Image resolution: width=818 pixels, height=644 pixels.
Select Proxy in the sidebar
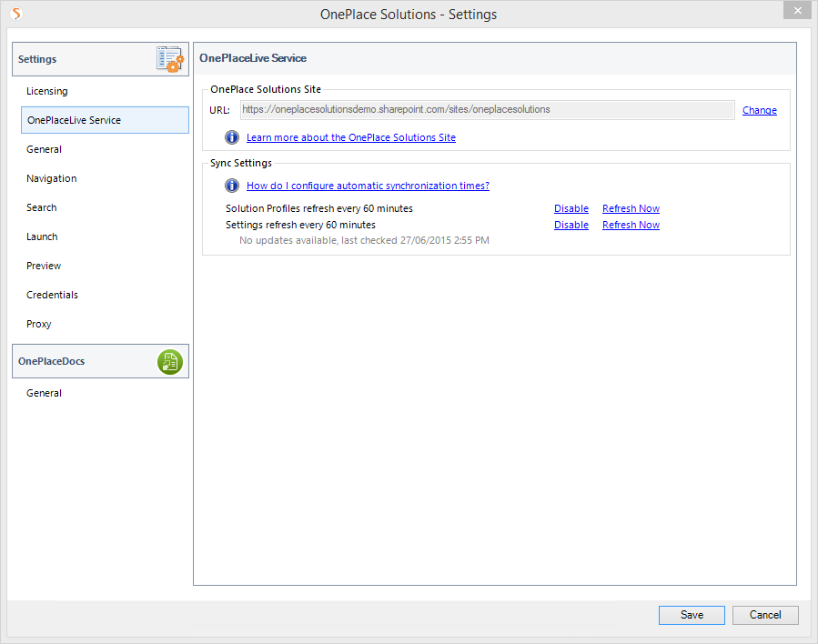pos(38,324)
